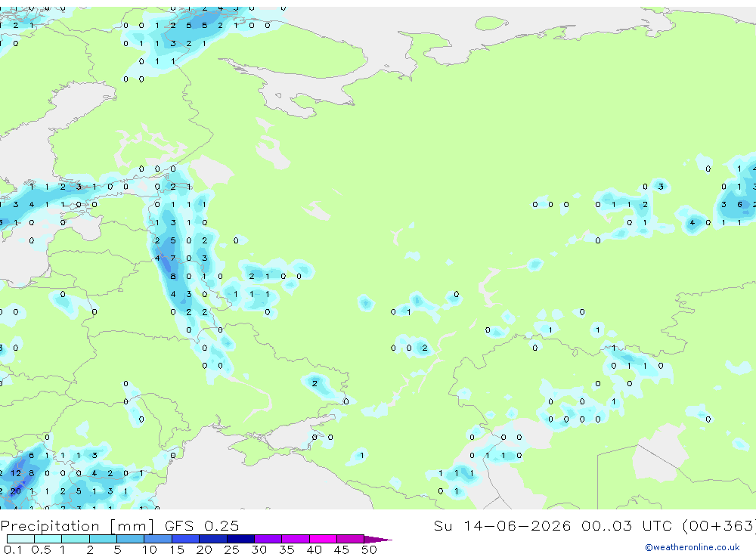Click the 2 to 5 mm legend swatch
This screenshot has height=554, width=756.
click(x=103, y=539)
